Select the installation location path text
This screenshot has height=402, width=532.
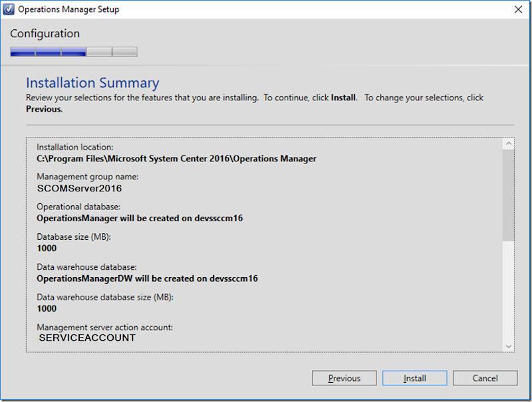176,159
